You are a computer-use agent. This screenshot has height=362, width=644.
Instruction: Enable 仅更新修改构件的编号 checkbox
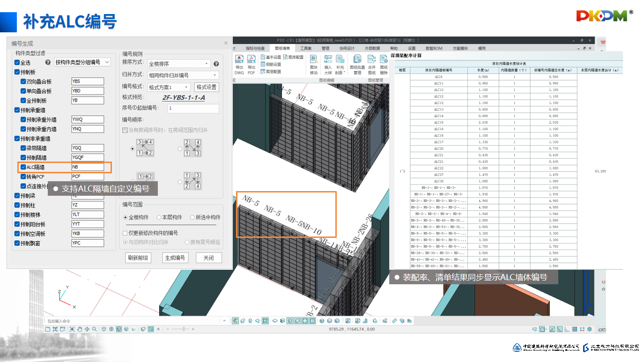125,233
